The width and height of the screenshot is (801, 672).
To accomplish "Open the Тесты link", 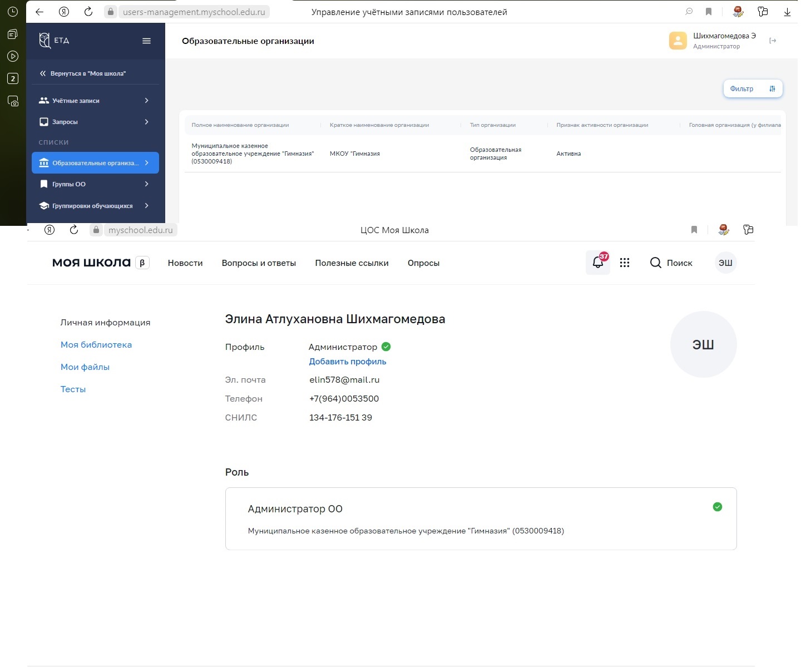I will pos(73,389).
